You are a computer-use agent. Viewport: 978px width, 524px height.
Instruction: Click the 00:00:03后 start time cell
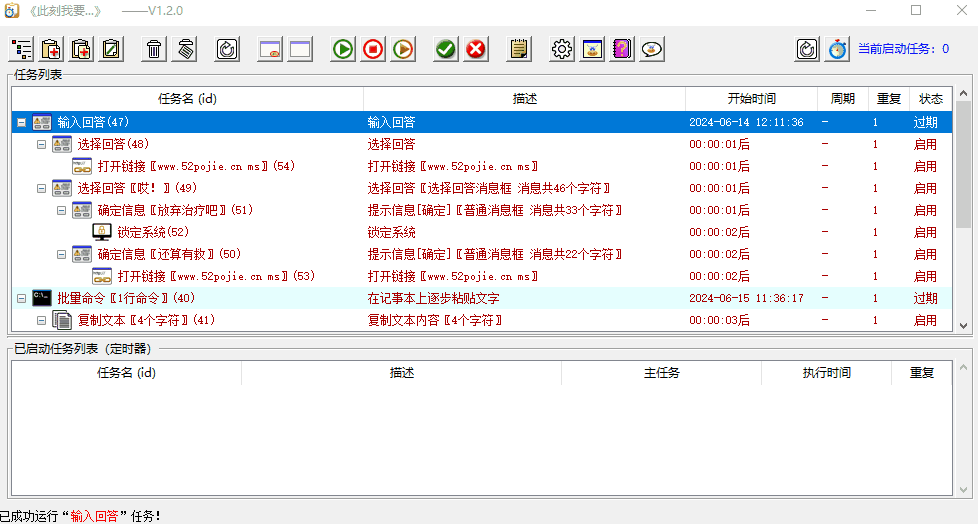click(x=719, y=321)
